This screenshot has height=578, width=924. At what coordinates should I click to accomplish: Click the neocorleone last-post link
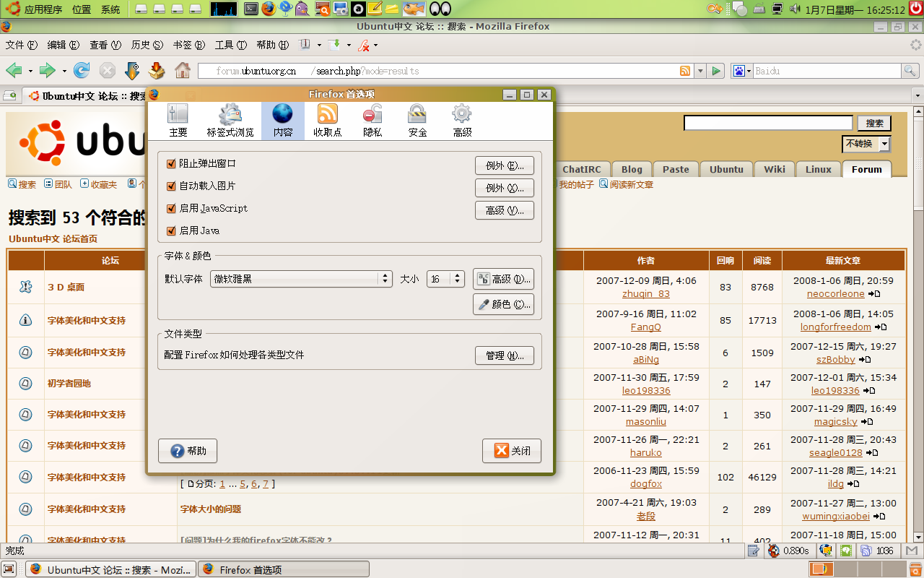click(x=835, y=294)
